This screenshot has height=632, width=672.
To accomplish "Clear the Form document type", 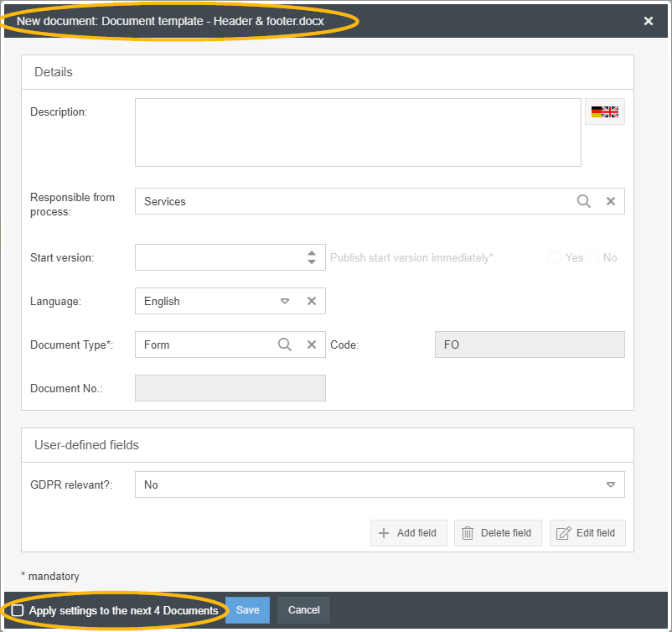I will [311, 344].
